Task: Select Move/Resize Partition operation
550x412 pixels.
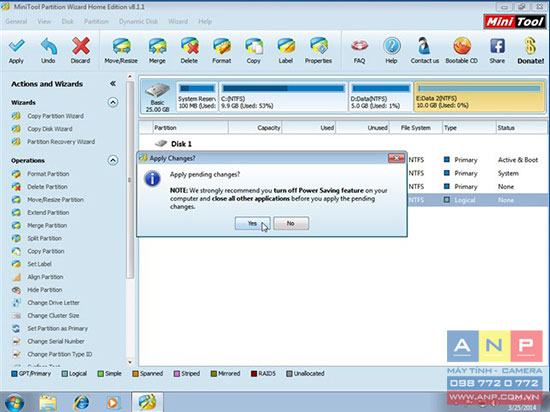Action: (x=55, y=200)
